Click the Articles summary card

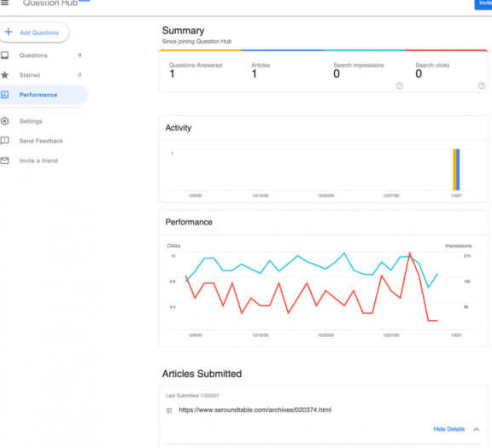283,71
